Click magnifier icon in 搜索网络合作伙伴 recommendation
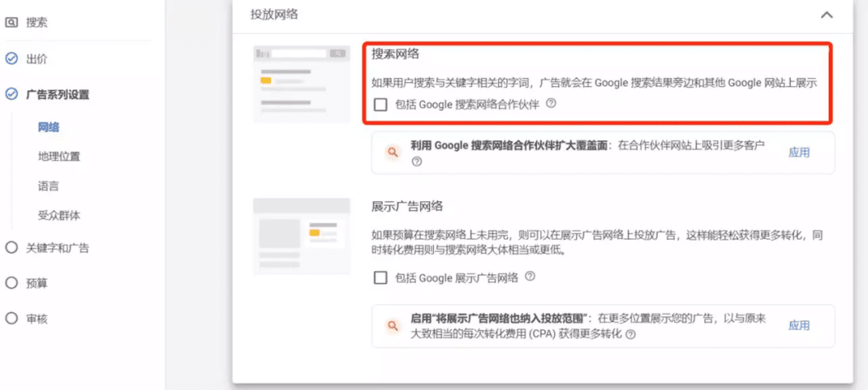Viewport: 868px width, 390px height. [393, 152]
